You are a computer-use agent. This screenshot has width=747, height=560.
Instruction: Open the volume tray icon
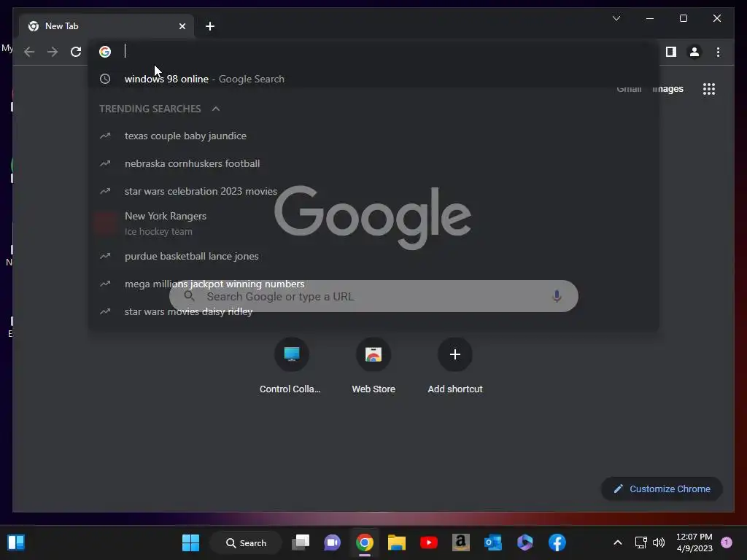click(x=659, y=542)
